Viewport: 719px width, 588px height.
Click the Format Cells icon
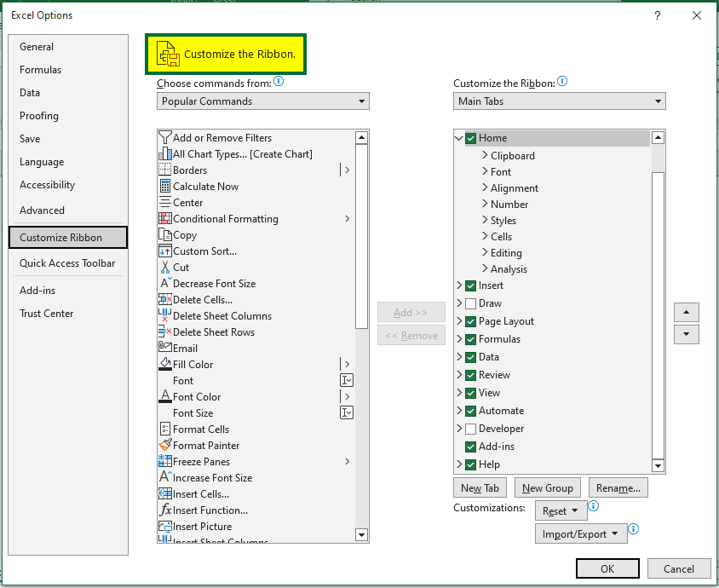(x=164, y=429)
